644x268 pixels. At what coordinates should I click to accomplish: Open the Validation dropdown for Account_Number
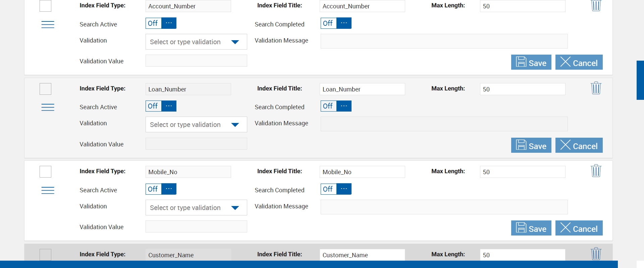click(196, 42)
